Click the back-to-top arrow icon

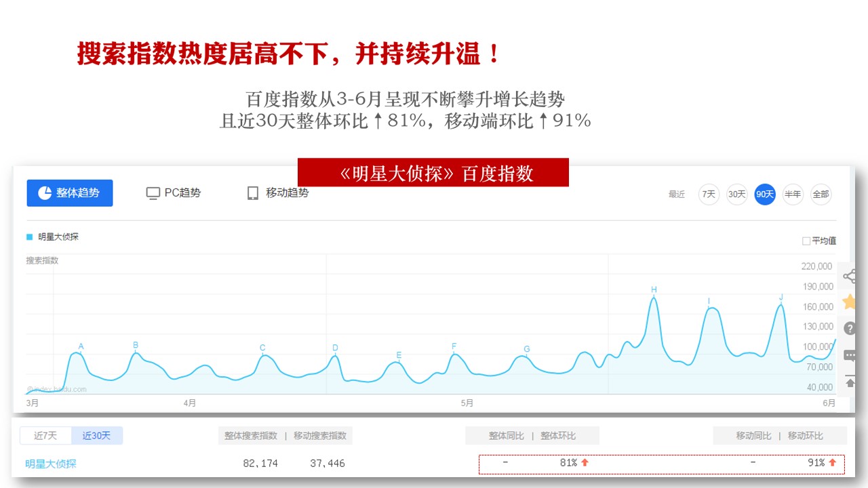[850, 382]
